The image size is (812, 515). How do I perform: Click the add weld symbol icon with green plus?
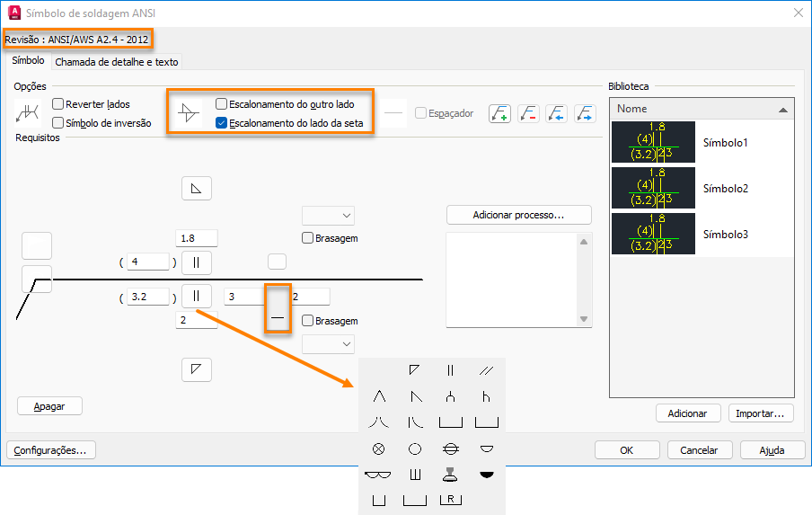click(x=499, y=113)
